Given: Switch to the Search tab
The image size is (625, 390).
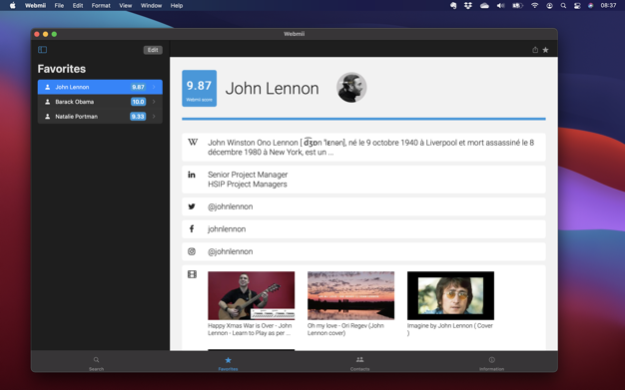Looking at the screenshot, I should click(96, 363).
